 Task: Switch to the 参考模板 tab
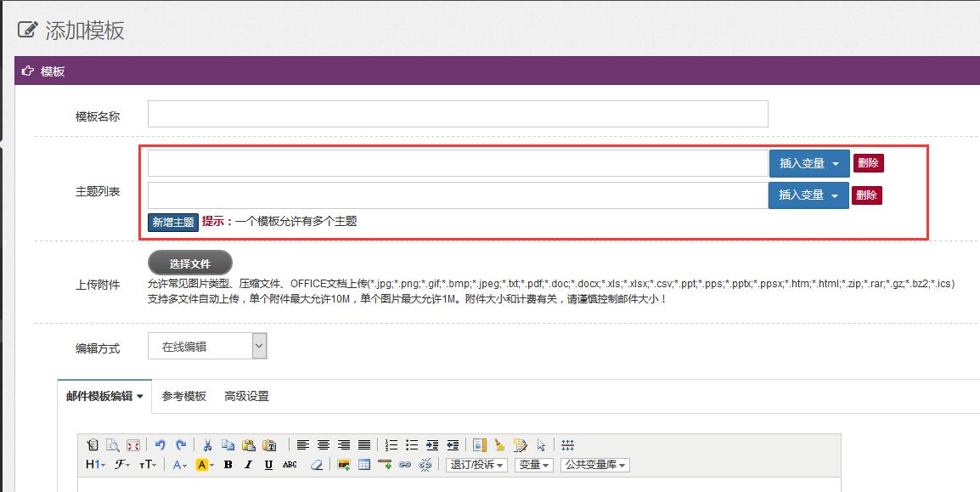(x=184, y=396)
